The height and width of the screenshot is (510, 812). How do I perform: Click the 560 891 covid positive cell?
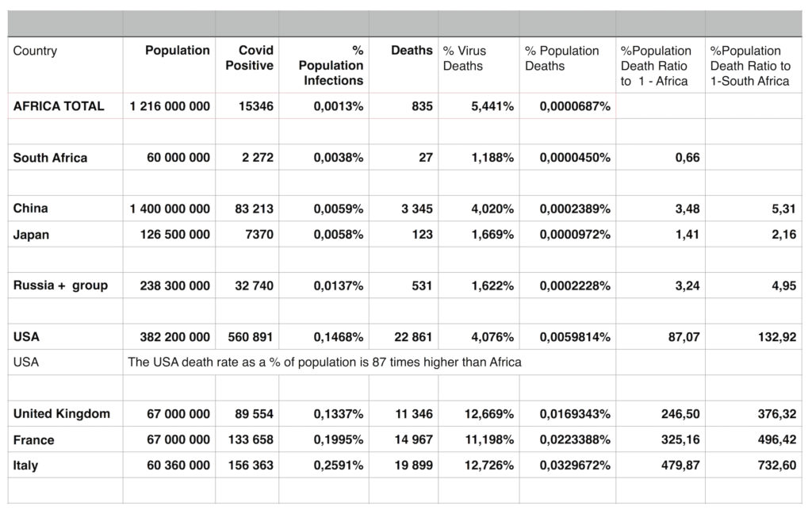click(247, 336)
